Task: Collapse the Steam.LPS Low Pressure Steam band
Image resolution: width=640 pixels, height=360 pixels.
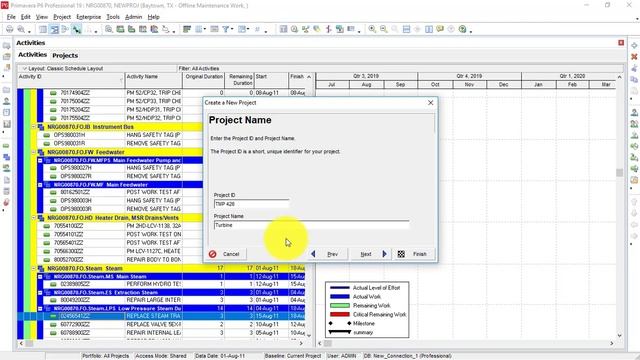Action: point(40,309)
